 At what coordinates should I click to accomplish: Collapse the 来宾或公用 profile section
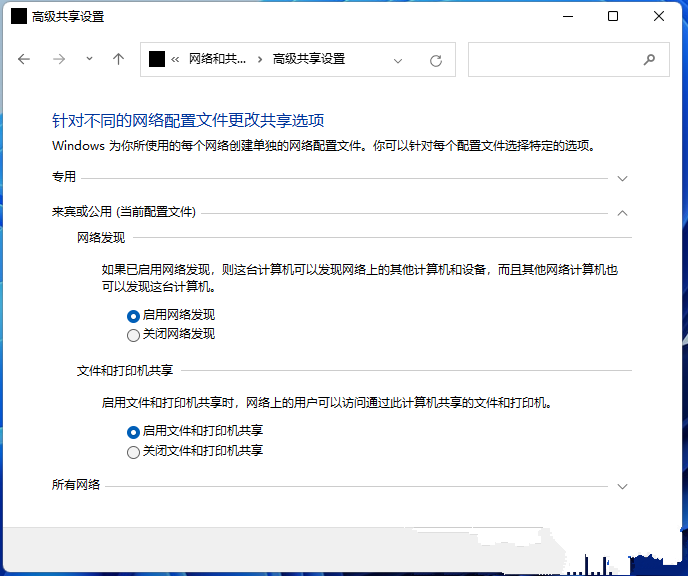622,213
